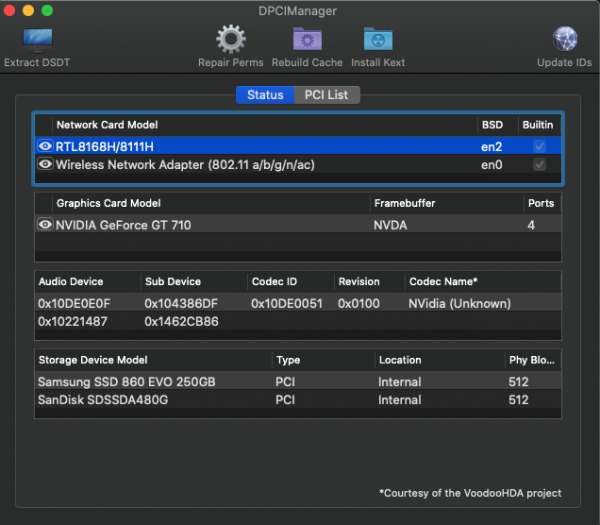Select the Status tab

coord(265,95)
